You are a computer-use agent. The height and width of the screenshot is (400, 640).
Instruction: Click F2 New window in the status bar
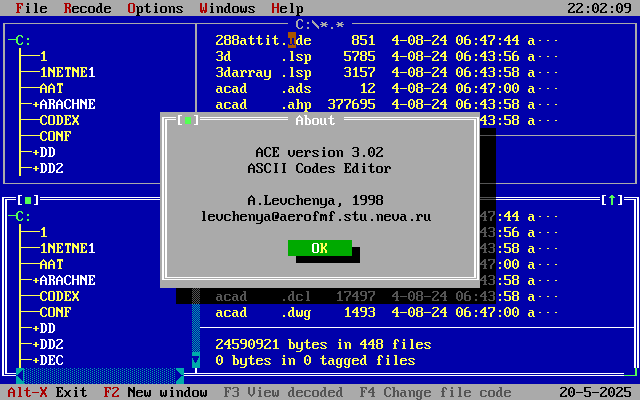pyautogui.click(x=155, y=392)
